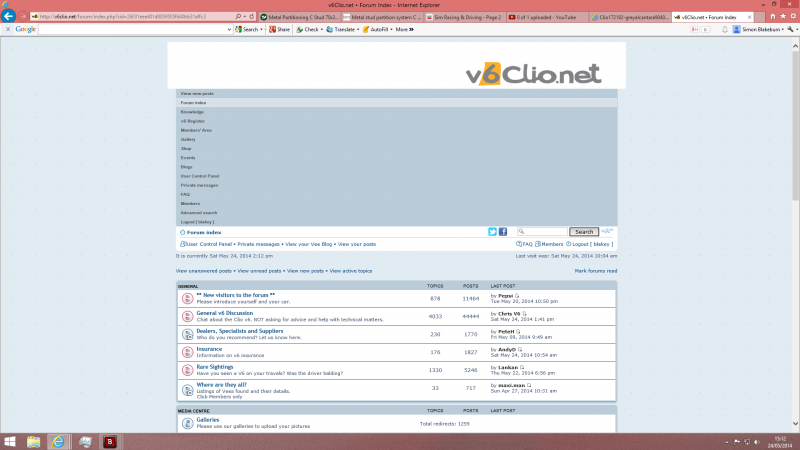Screen dimensions: 800x450
Task: Open the IE Tools gear icon
Action: [793, 17]
